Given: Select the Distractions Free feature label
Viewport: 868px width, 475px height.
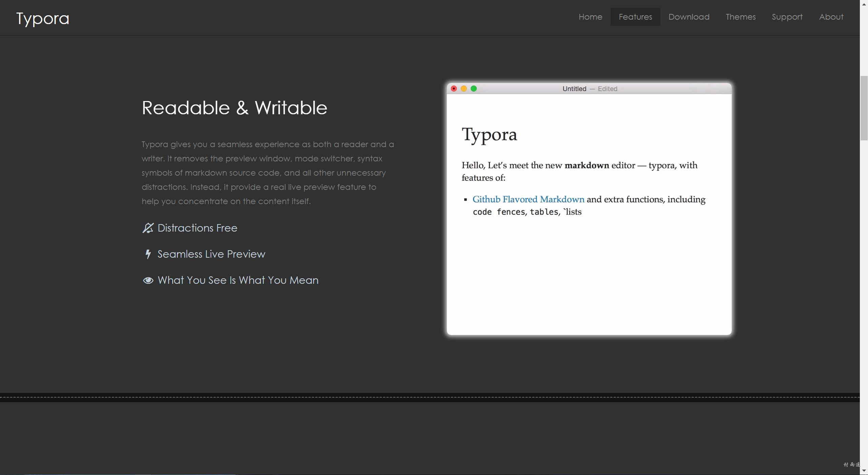Looking at the screenshot, I should click(x=197, y=228).
